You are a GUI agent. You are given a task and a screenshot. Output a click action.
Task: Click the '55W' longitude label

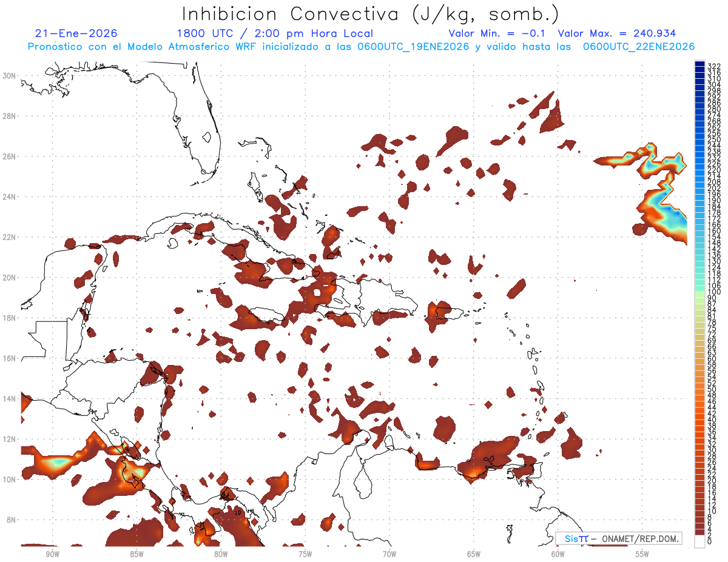coord(642,554)
